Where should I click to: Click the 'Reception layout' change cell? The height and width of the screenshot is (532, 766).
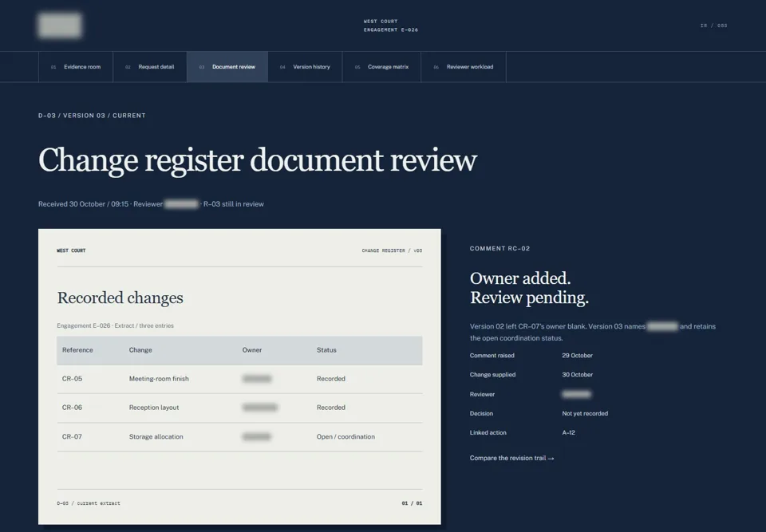[154, 408]
